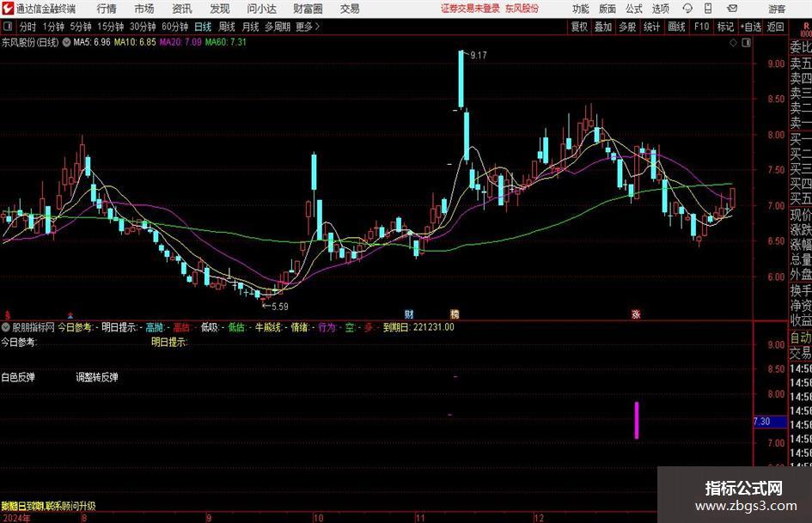
Task: Switch to the 5分钟 period tab
Action: click(81, 27)
